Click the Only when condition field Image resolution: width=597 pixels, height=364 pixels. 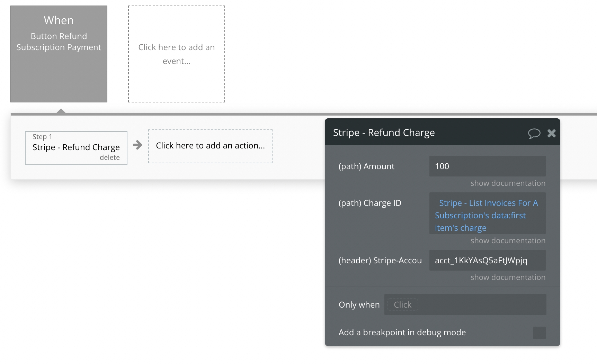click(465, 304)
